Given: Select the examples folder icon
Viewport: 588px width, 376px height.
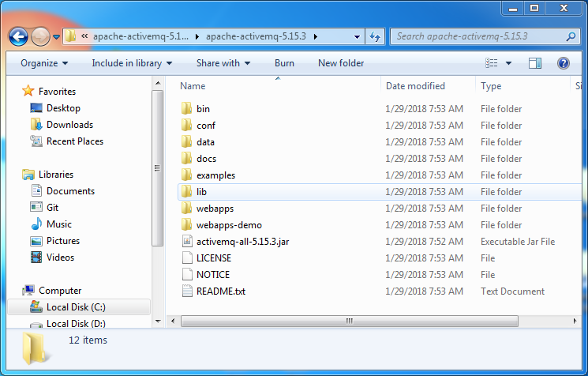Looking at the screenshot, I should tap(187, 175).
